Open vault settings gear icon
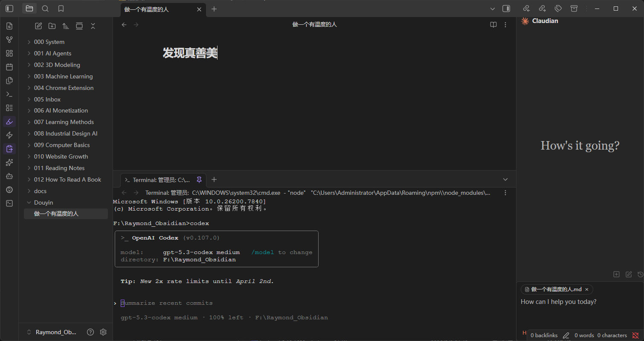Image resolution: width=644 pixels, height=341 pixels. click(103, 332)
